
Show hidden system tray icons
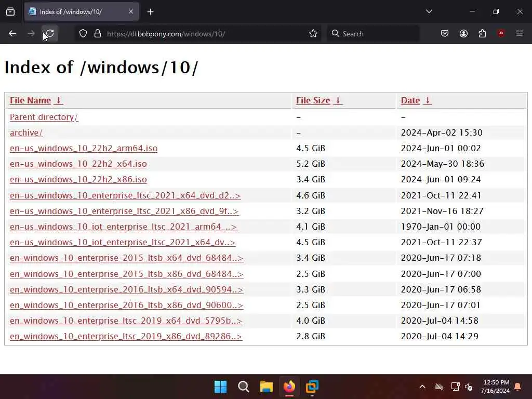(422, 387)
